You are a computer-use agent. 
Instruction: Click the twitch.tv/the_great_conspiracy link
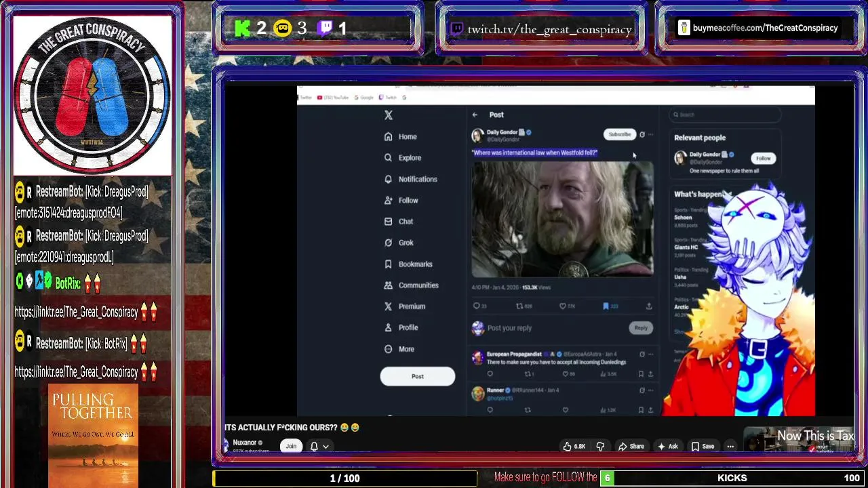pyautogui.click(x=549, y=29)
